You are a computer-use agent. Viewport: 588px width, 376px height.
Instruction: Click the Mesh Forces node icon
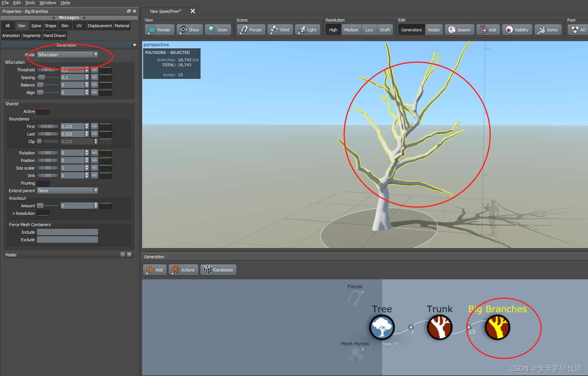pos(355,354)
